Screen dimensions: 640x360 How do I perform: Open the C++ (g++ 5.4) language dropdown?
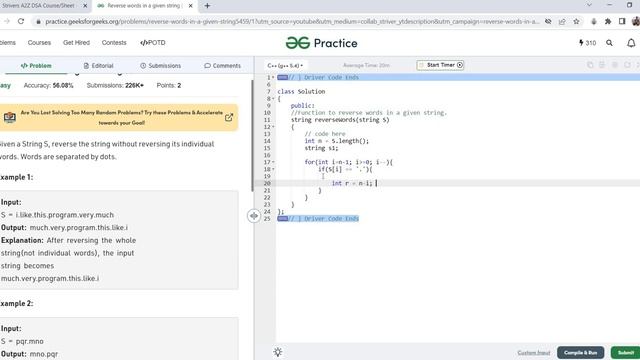pyautogui.click(x=285, y=65)
